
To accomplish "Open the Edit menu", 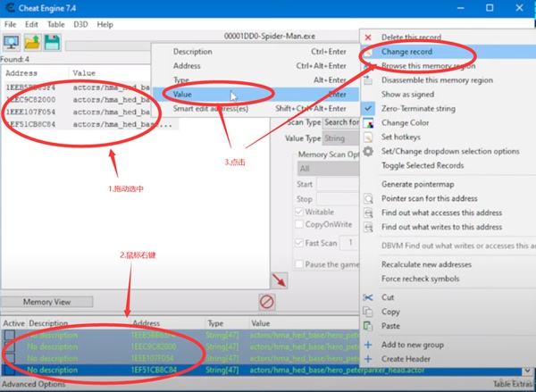I will tap(31, 24).
